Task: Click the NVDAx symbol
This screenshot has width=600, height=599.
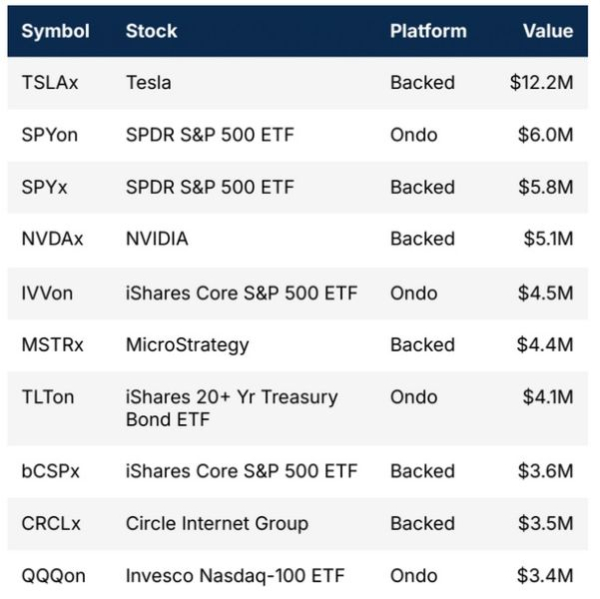Action: 51,239
